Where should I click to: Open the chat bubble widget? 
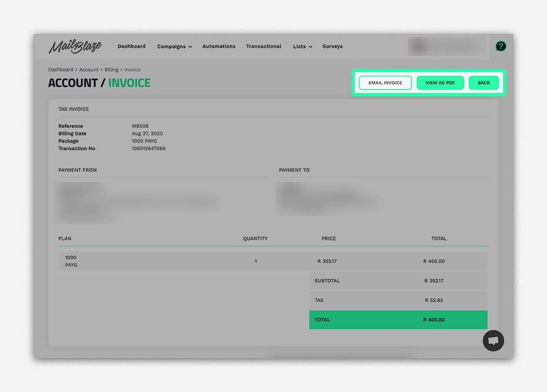coord(493,341)
